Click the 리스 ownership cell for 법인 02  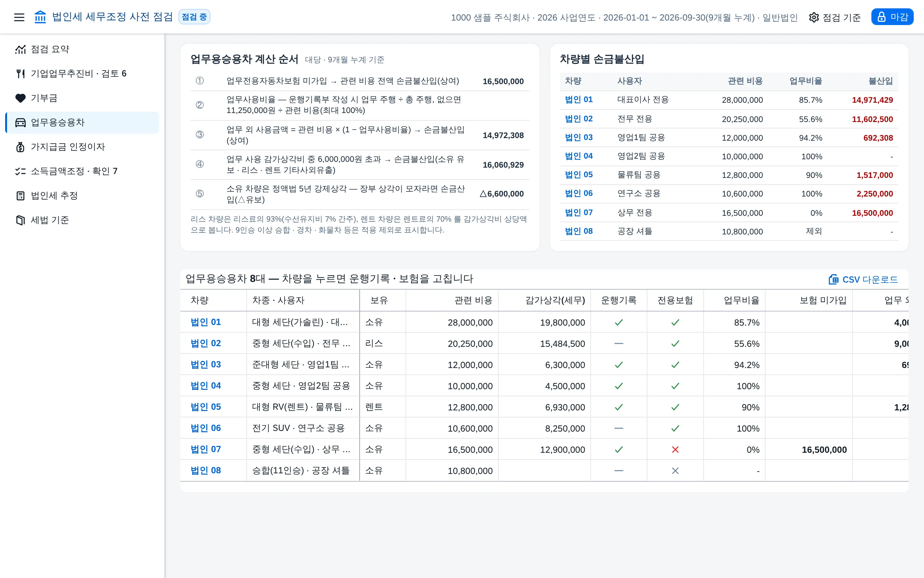pyautogui.click(x=382, y=344)
